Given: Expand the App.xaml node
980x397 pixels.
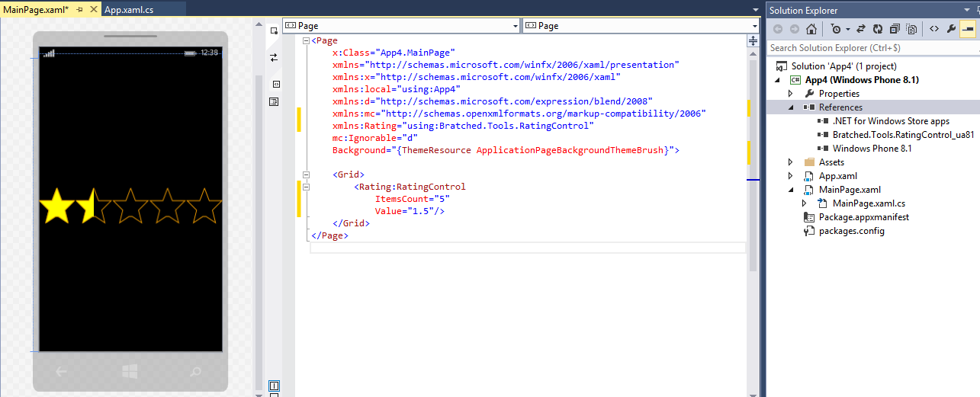Looking at the screenshot, I should pyautogui.click(x=791, y=176).
